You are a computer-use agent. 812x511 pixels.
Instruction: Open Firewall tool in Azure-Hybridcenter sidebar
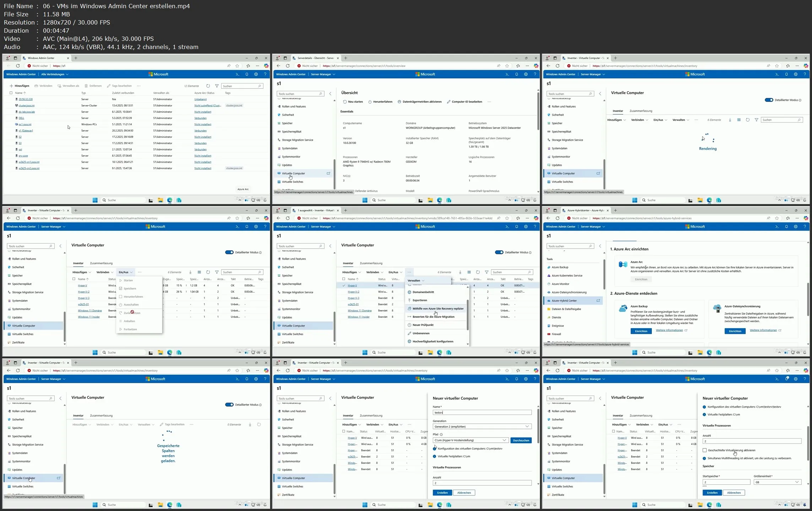pos(556,334)
